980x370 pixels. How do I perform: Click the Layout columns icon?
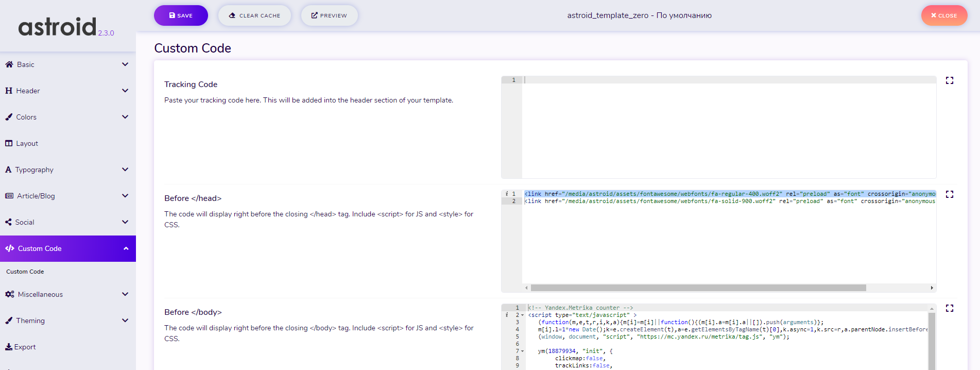pos(9,143)
